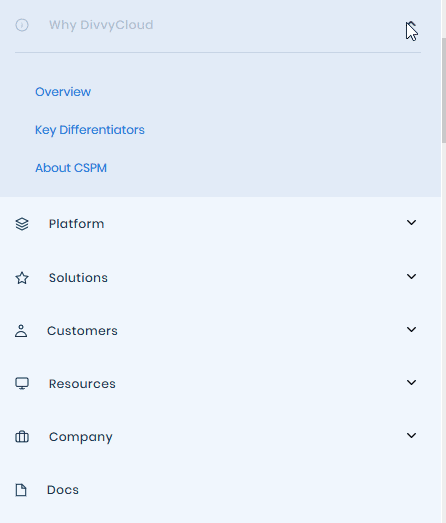Image resolution: width=446 pixels, height=523 pixels.
Task: Click the Docs document icon
Action: (21, 490)
